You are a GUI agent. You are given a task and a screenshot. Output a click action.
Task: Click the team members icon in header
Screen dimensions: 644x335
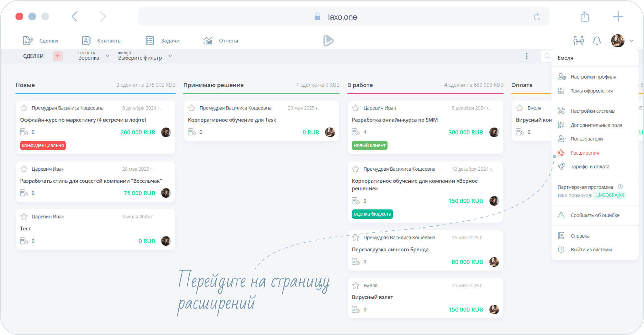[x=578, y=41]
